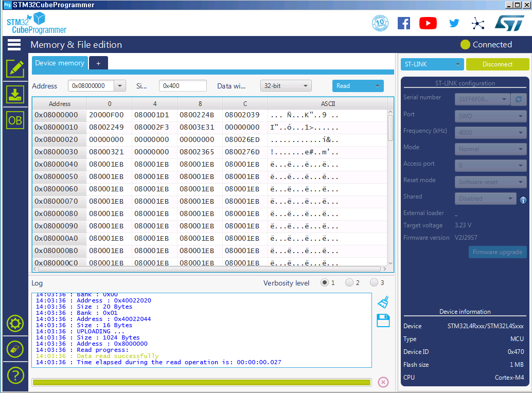532x393 pixels.
Task: Open the Facebook icon
Action: (x=404, y=23)
